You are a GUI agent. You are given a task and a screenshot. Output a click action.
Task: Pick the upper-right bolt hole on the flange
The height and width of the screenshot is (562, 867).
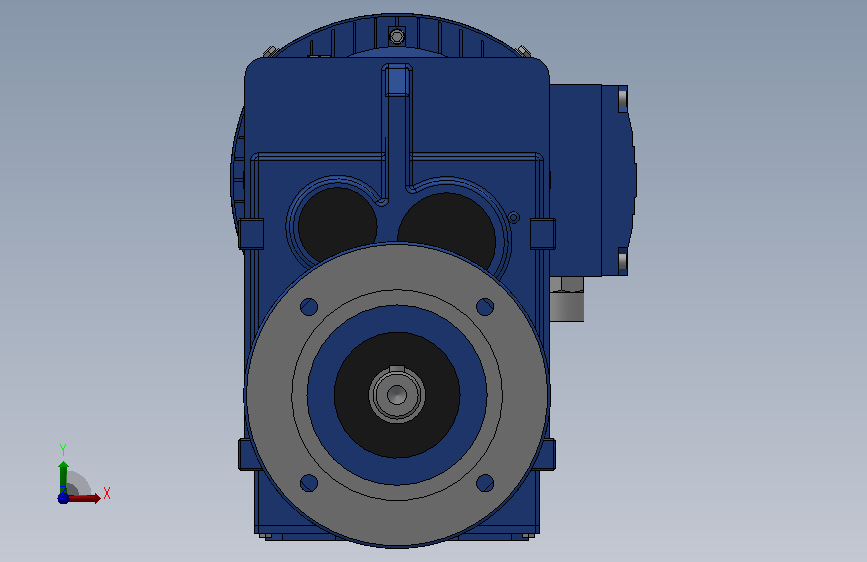pyautogui.click(x=485, y=306)
